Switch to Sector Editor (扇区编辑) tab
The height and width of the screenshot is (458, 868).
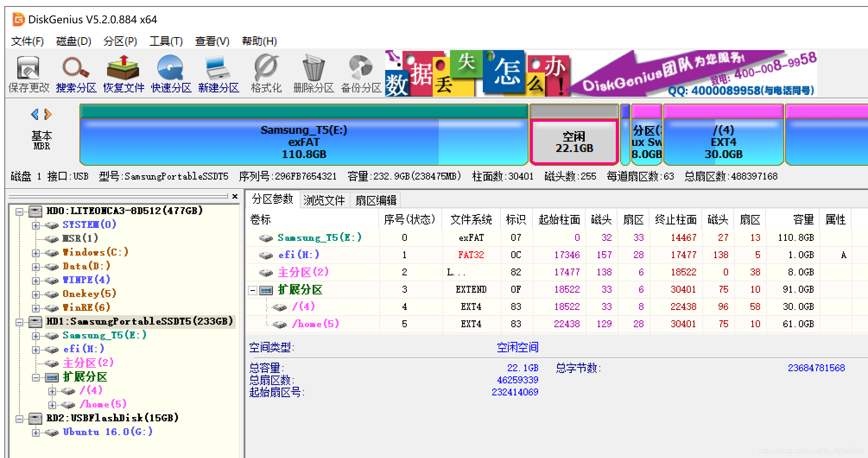coord(376,200)
